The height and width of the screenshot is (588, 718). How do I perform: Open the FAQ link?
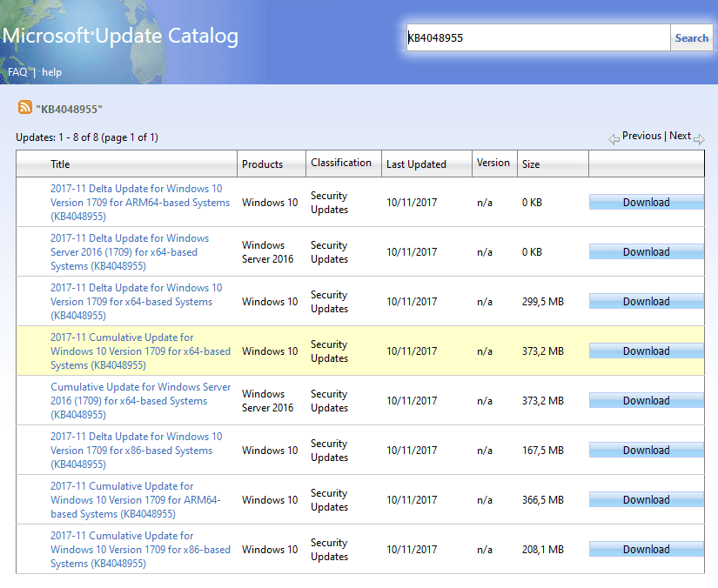(x=17, y=72)
